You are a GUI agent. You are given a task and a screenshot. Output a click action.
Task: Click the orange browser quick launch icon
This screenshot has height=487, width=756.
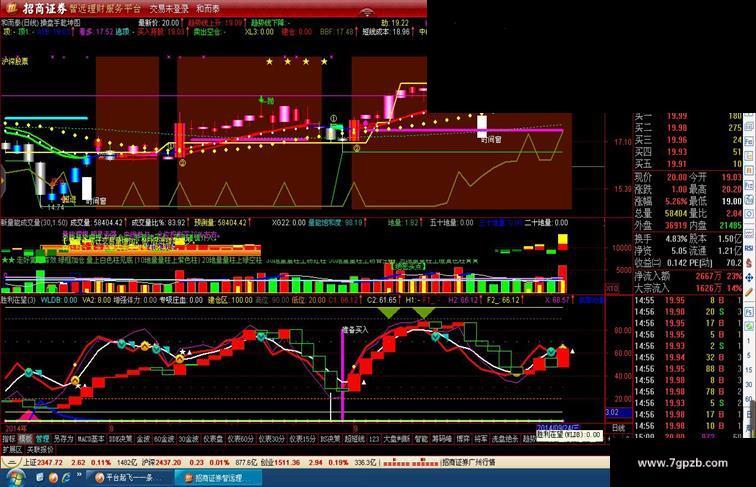tap(53, 478)
